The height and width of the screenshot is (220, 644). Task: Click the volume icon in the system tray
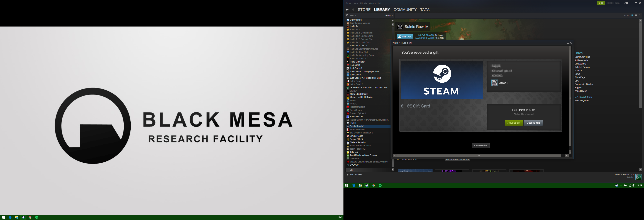tap(634, 185)
